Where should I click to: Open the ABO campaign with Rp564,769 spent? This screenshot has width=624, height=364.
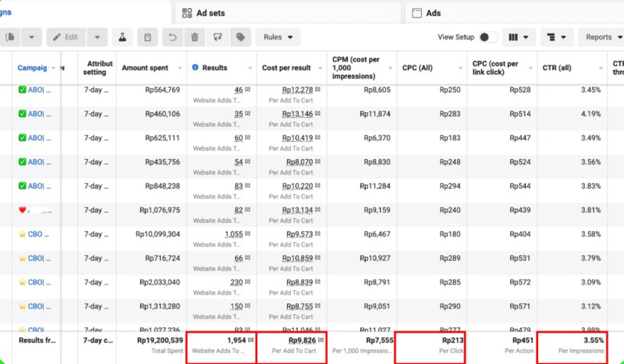point(39,90)
